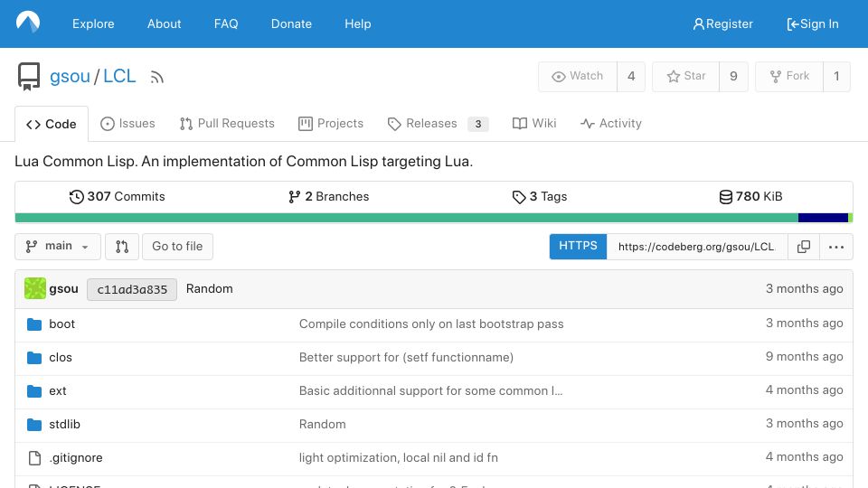Star the LCL repository

686,76
